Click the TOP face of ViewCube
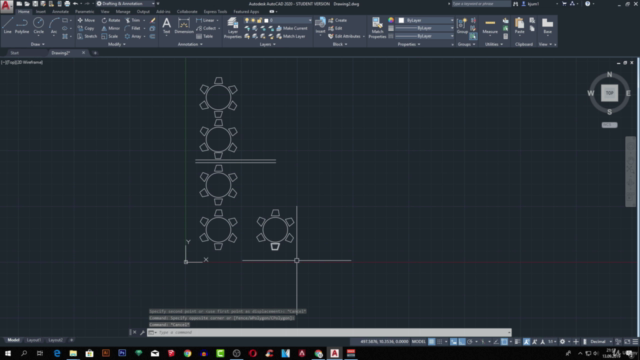This screenshot has width=640, height=360. tap(609, 93)
